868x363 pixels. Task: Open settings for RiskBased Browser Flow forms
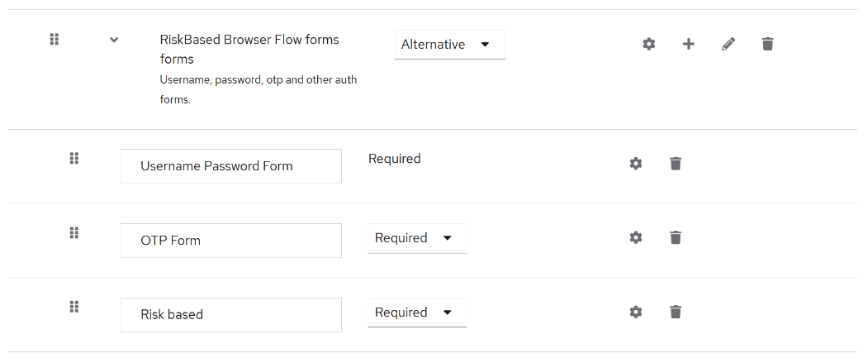(x=649, y=44)
